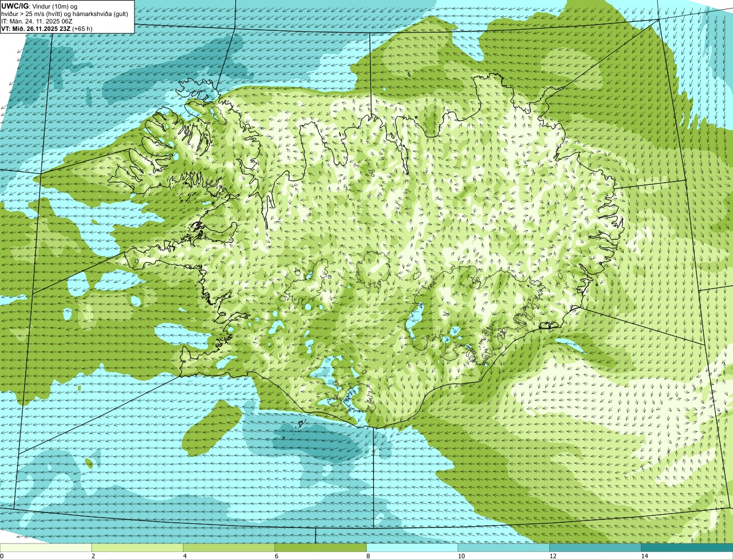Click the scale label '6'
This screenshot has width=733, height=560.
(276, 556)
